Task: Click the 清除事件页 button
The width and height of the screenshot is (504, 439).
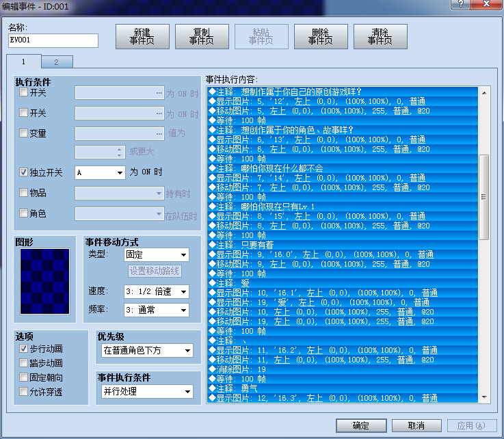Action: pyautogui.click(x=380, y=37)
